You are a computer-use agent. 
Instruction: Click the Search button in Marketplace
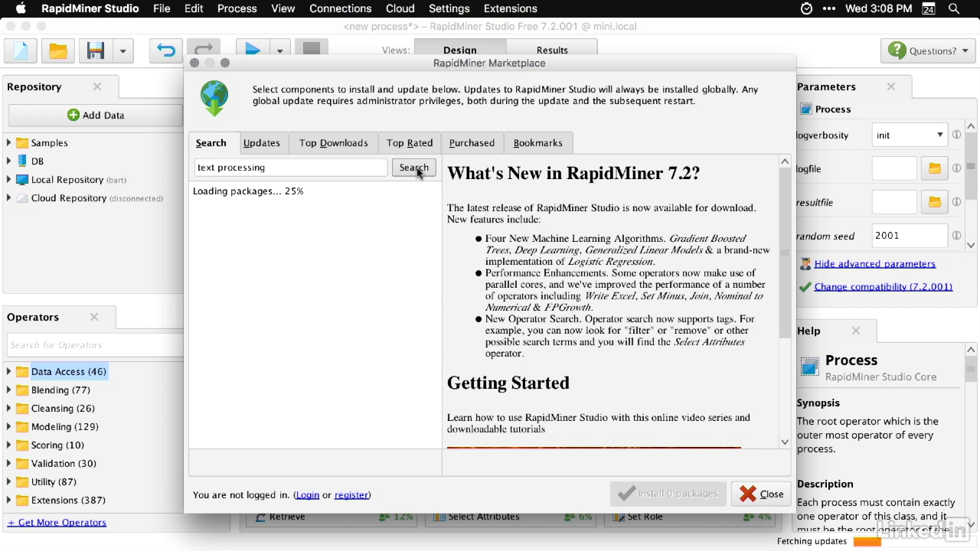[413, 168]
